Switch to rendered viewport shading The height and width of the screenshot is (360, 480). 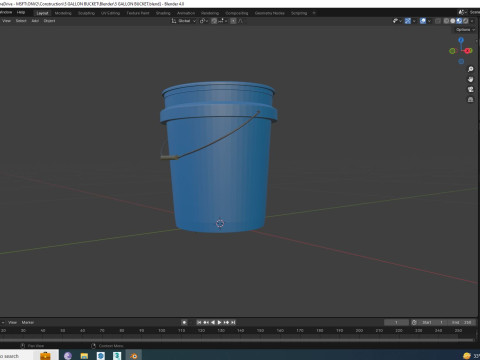point(465,21)
